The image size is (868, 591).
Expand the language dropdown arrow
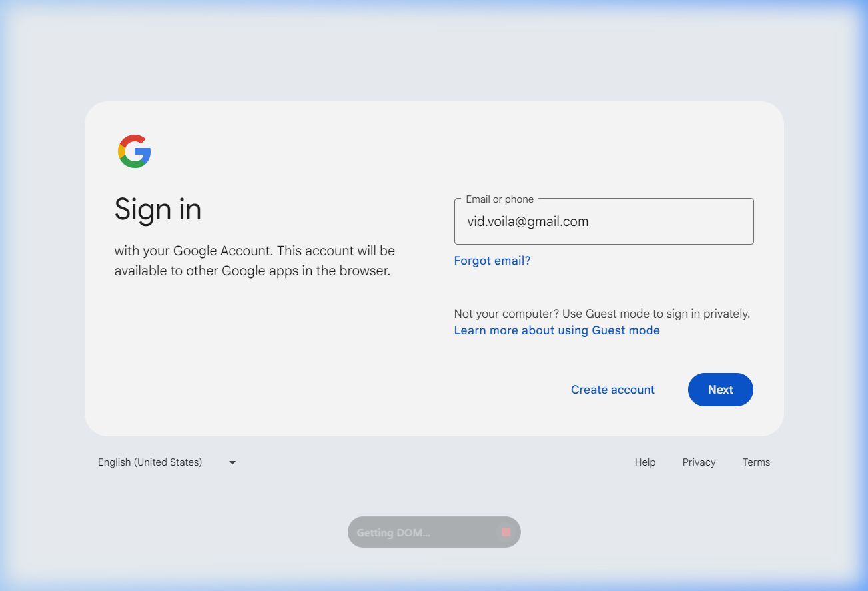click(232, 462)
